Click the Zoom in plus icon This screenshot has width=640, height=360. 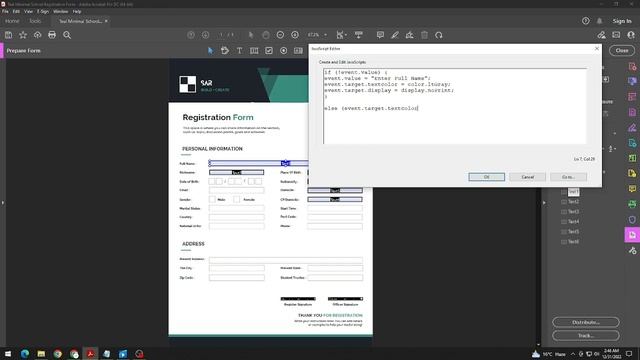(295, 35)
